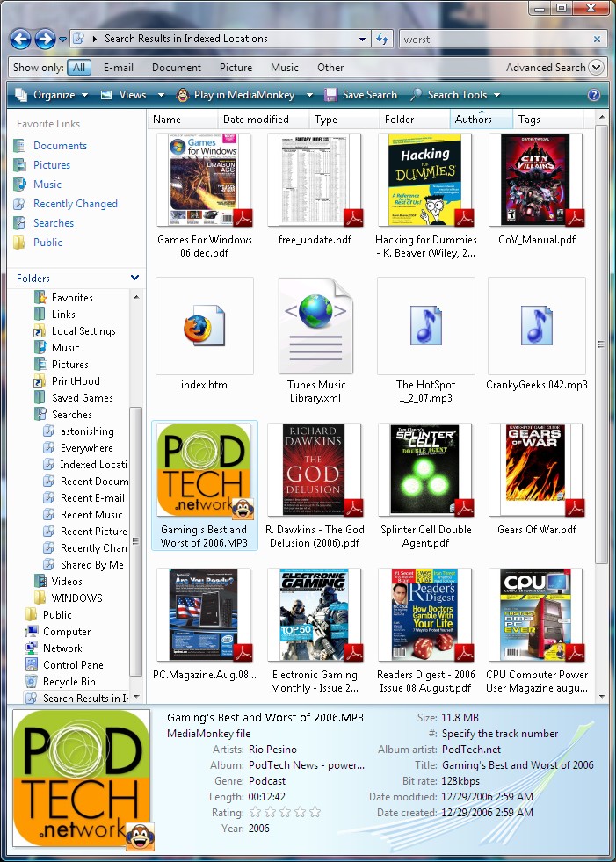Refresh the search results
Viewport: 616px width, 862px height.
(381, 39)
